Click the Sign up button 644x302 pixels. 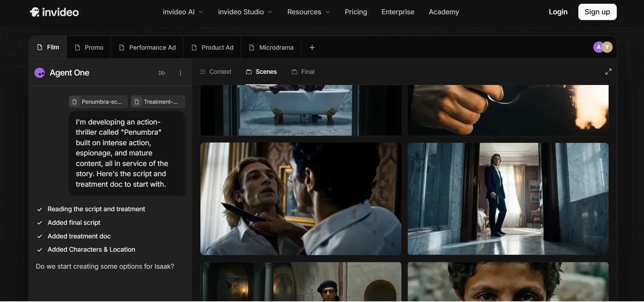coord(597,12)
